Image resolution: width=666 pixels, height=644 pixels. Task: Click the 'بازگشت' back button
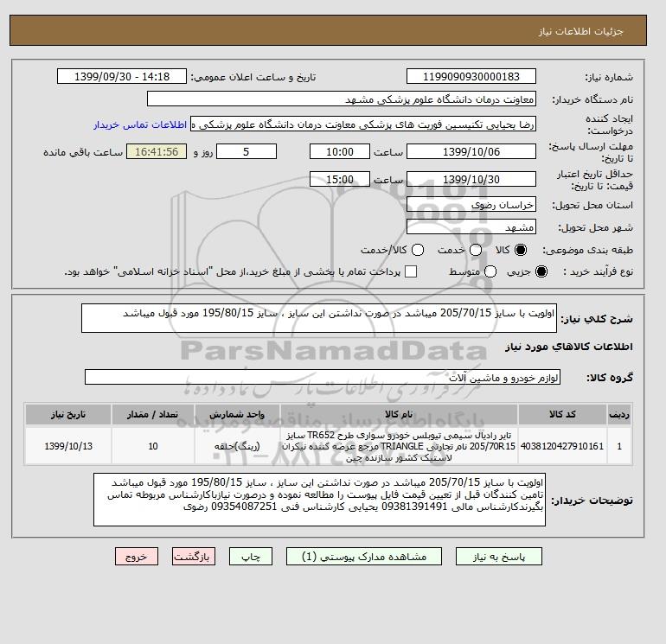[x=194, y=556]
